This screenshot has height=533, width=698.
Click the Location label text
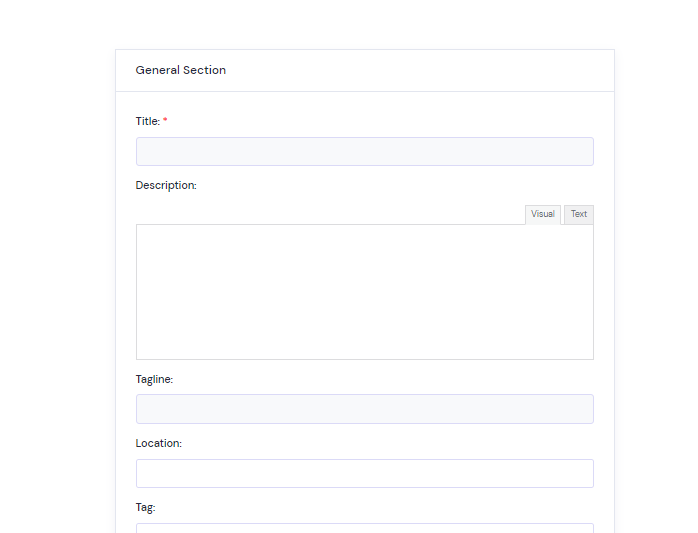coord(158,443)
